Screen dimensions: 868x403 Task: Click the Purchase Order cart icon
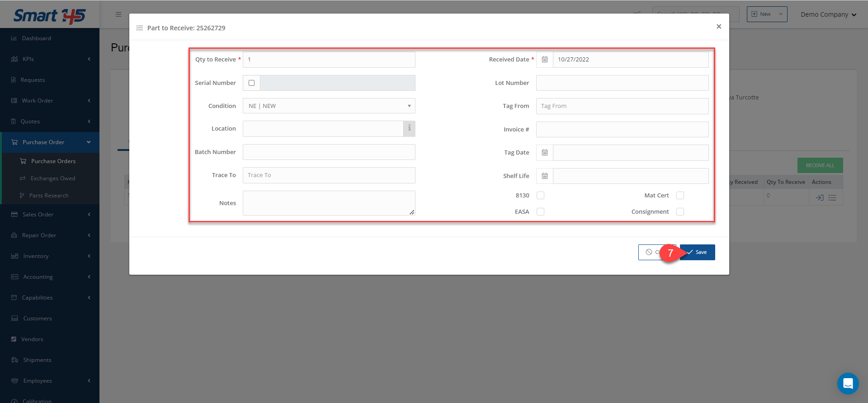14,142
